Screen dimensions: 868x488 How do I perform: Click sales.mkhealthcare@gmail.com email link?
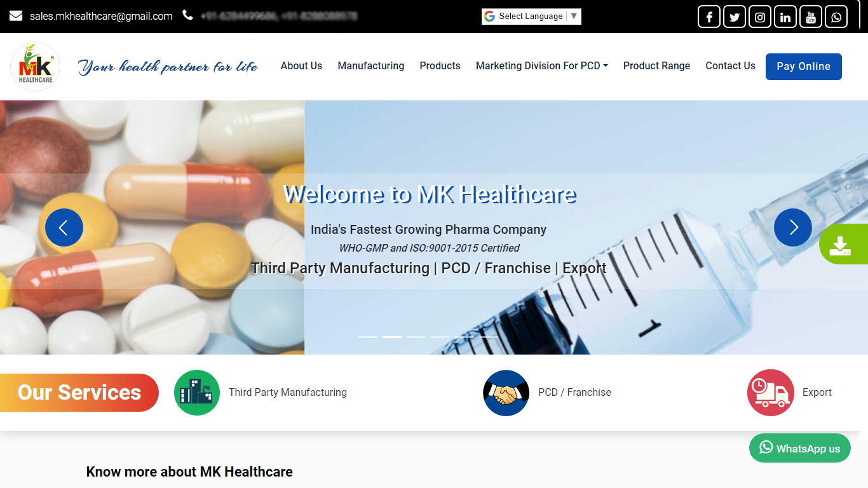click(x=101, y=17)
